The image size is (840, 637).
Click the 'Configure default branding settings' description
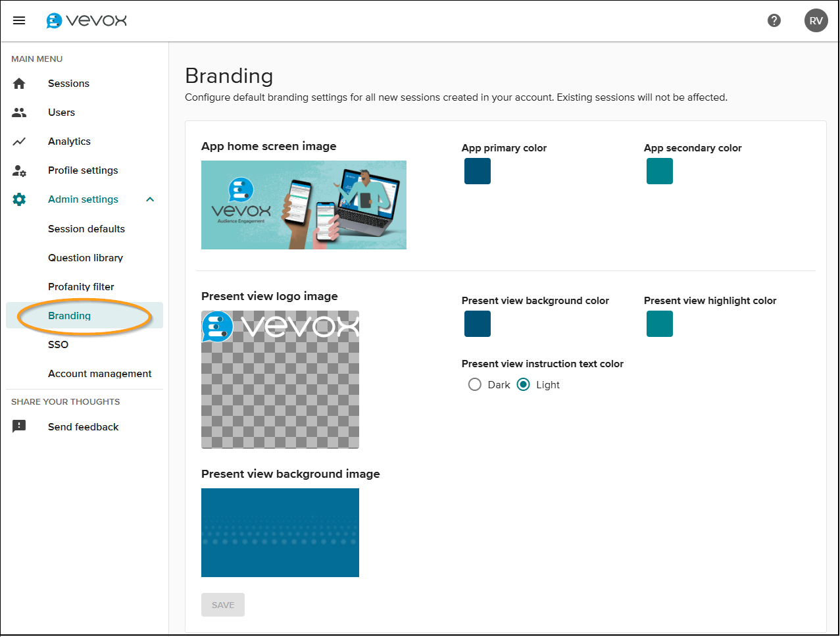(456, 97)
